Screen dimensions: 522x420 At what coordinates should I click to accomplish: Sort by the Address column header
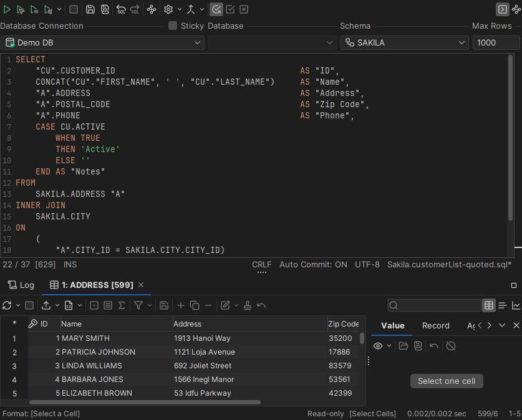(x=250, y=323)
